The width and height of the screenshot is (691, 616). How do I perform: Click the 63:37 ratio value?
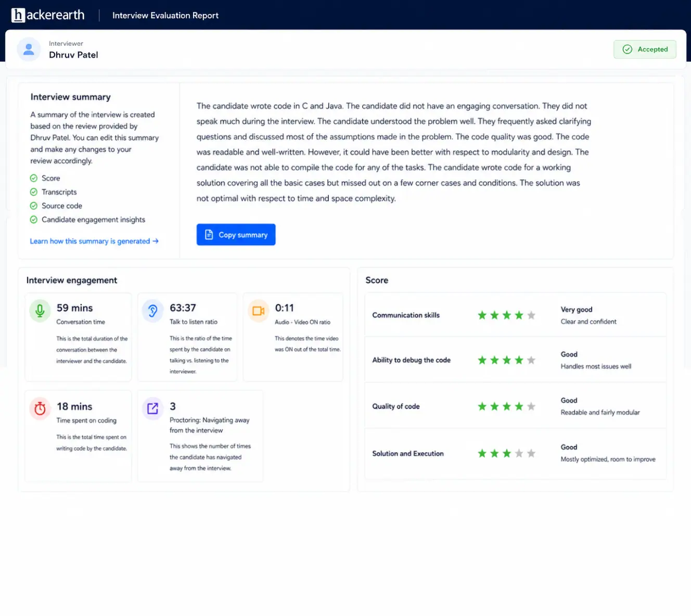pyautogui.click(x=183, y=308)
